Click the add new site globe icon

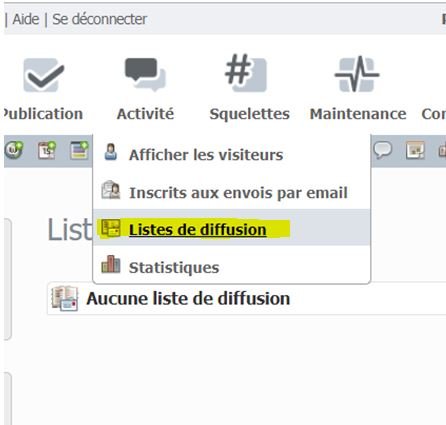(x=14, y=150)
